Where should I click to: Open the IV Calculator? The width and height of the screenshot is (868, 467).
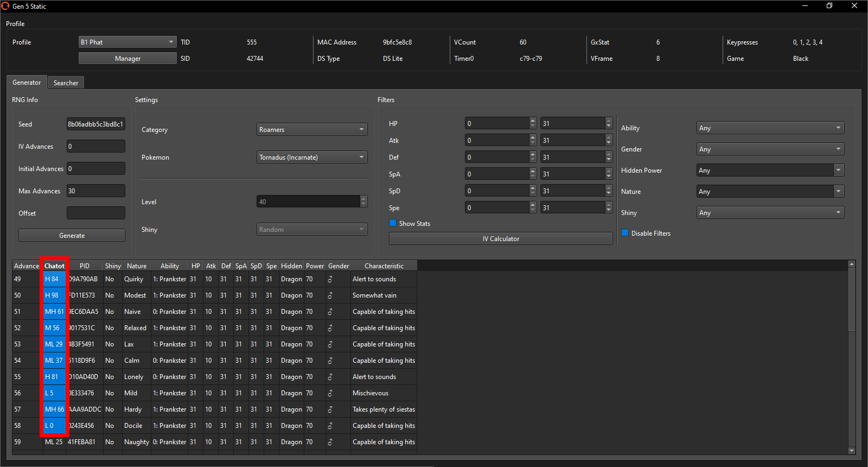pos(501,239)
